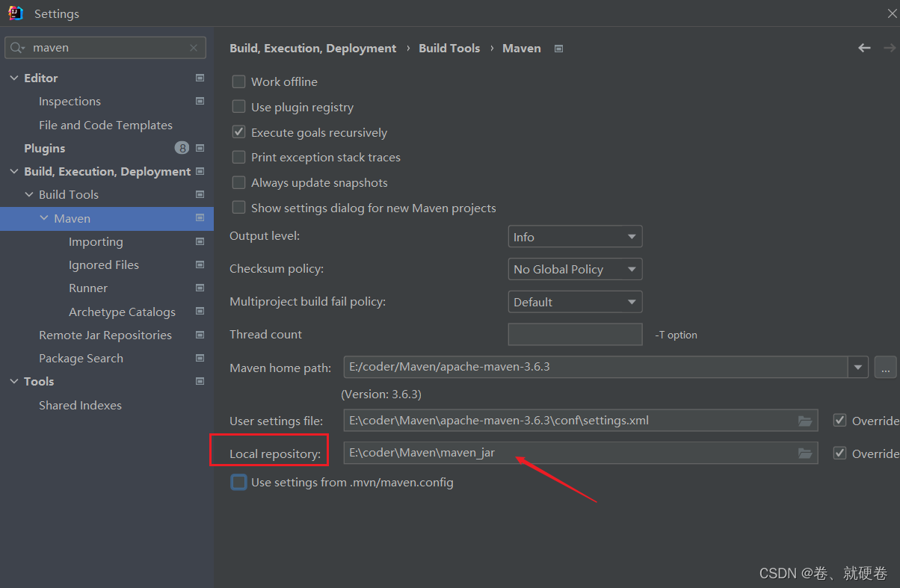
Task: Open folder picker for Local repository
Action: 805,453
